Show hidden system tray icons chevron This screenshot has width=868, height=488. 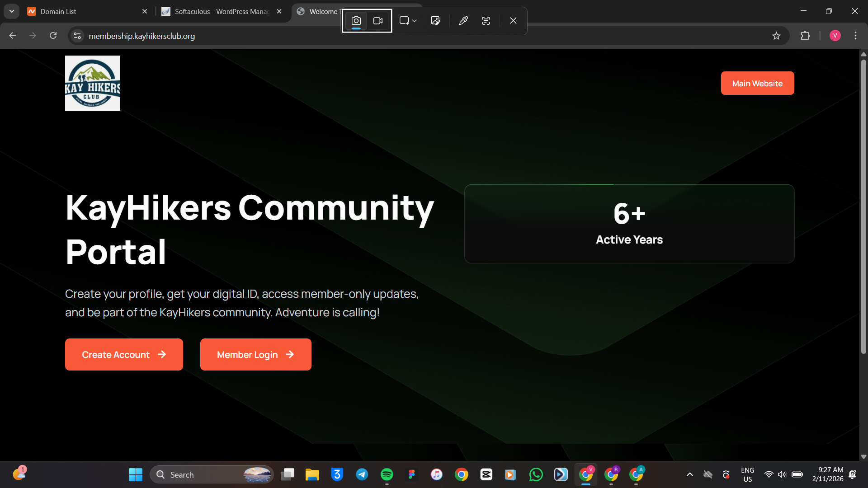tap(689, 474)
